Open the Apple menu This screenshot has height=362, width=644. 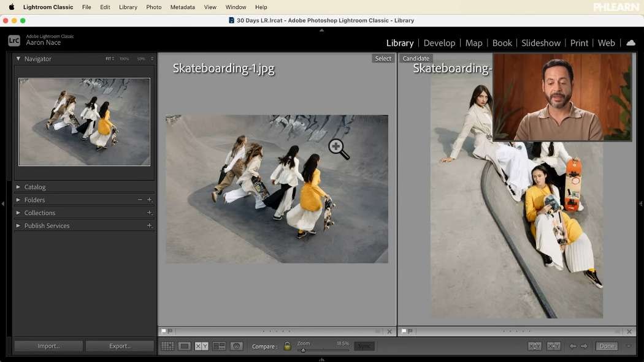click(x=12, y=7)
